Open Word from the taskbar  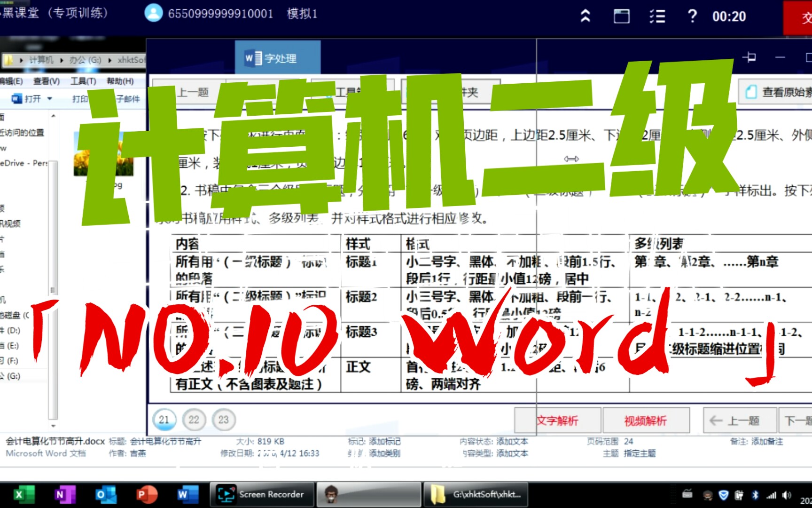point(187,494)
